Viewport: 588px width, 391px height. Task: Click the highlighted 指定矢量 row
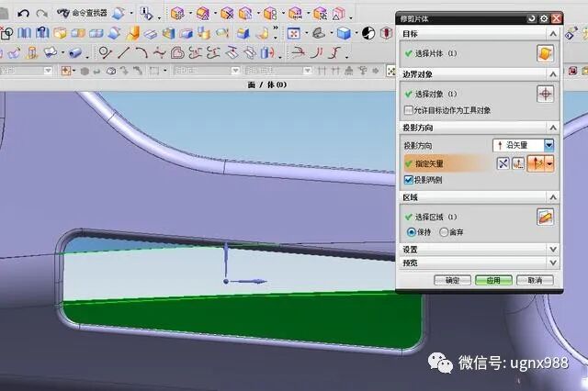point(448,163)
